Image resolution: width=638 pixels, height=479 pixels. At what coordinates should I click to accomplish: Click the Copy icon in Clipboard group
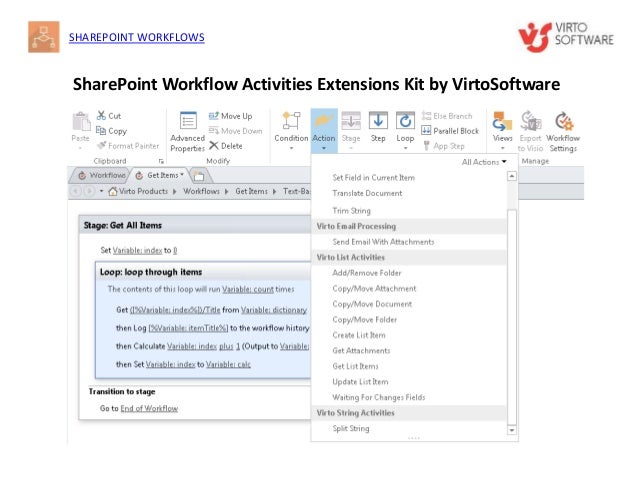pyautogui.click(x=101, y=130)
